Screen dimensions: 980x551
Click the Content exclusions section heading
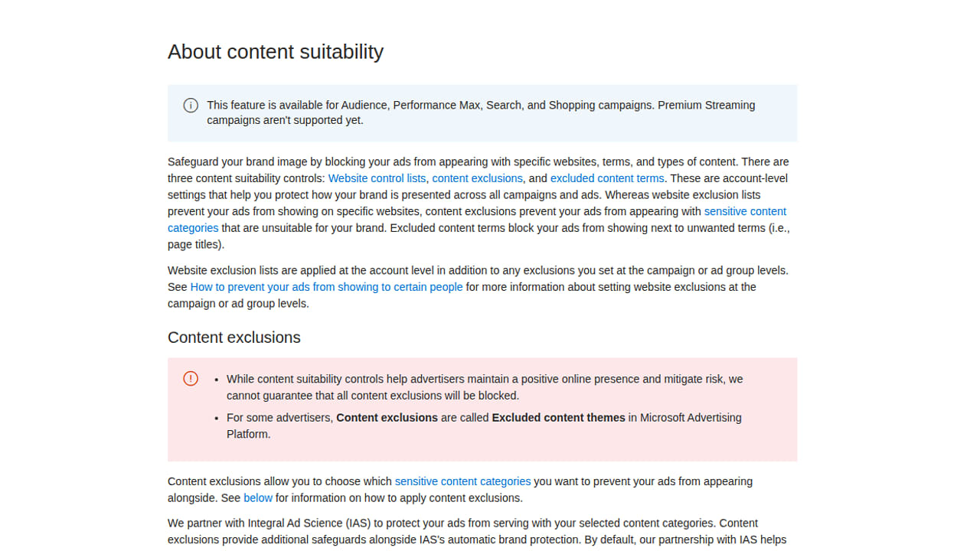234,337
